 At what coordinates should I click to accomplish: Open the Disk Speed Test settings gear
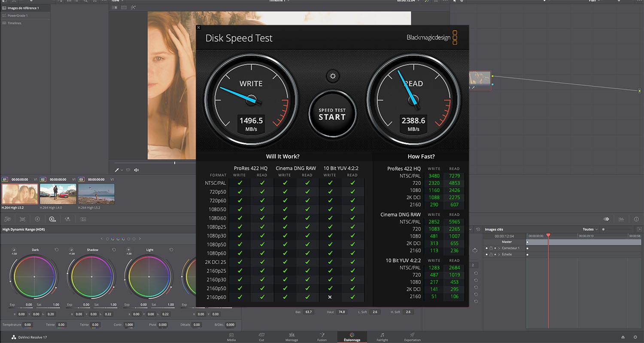tap(333, 76)
